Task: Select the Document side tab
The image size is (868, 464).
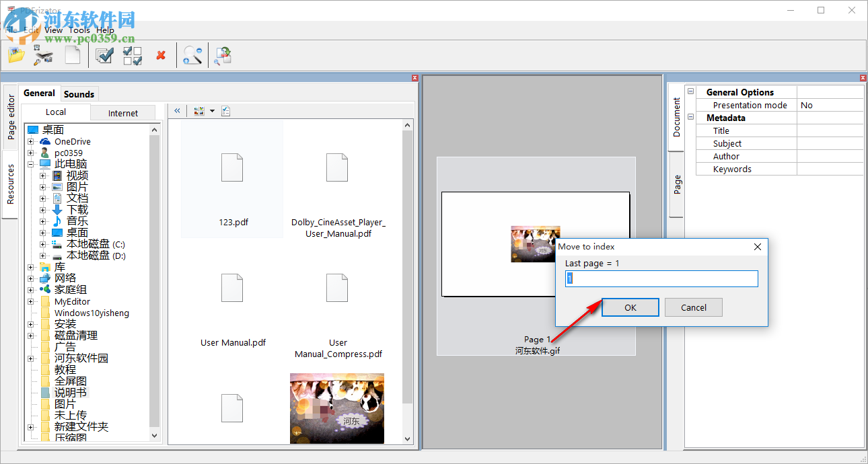Action: click(x=677, y=117)
